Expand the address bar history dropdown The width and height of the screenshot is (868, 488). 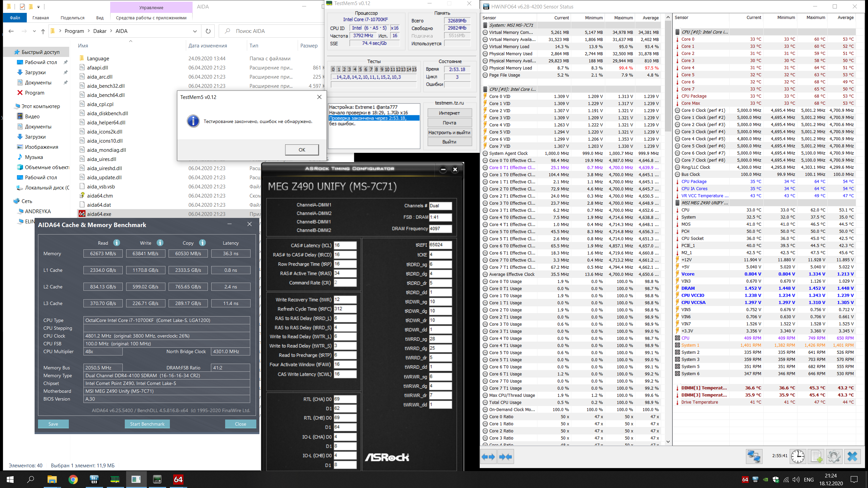pos(195,31)
